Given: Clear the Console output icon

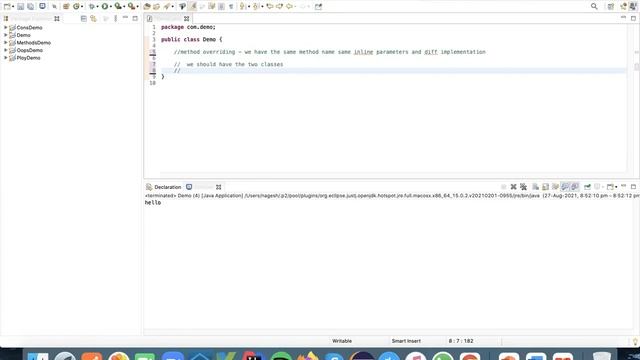Looking at the screenshot, I should coord(535,187).
